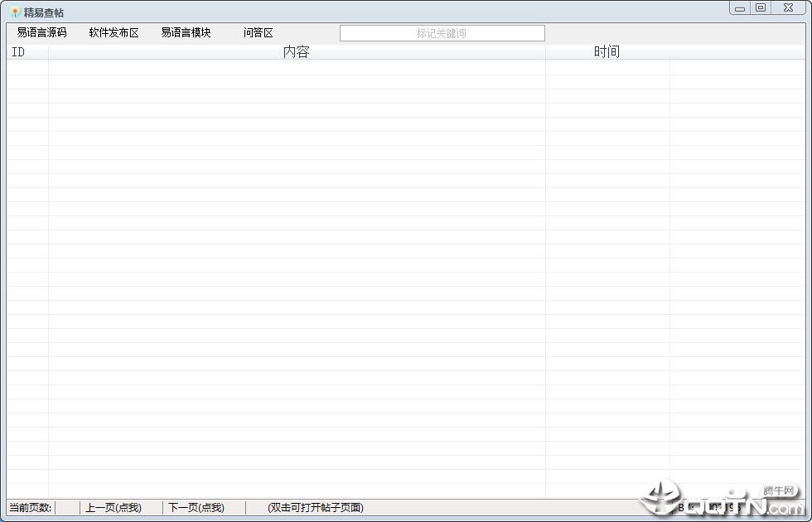The image size is (812, 522).
Task: Click the status bar text under QQTN watermark
Action: [x=709, y=507]
